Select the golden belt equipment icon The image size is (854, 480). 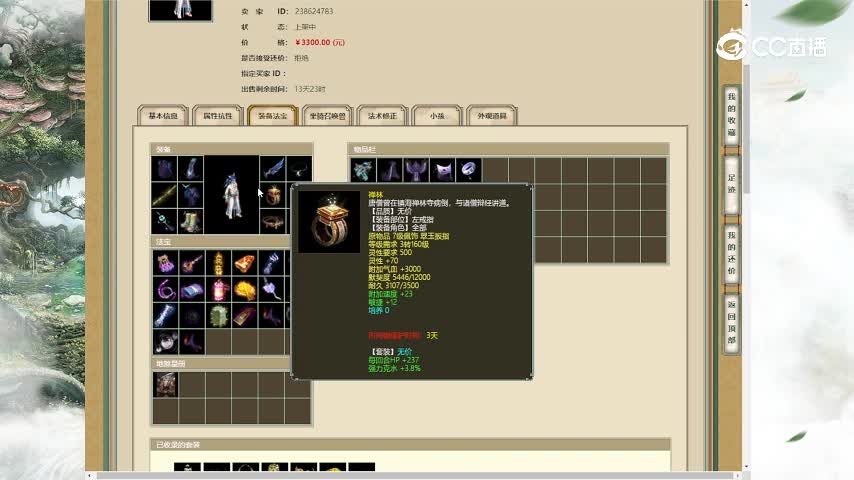tap(272, 221)
